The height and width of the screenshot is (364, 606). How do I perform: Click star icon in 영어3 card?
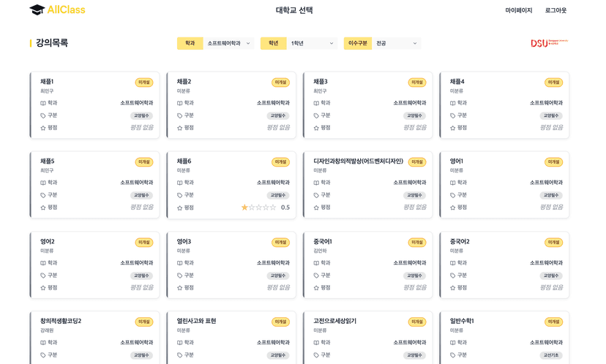pos(180,288)
